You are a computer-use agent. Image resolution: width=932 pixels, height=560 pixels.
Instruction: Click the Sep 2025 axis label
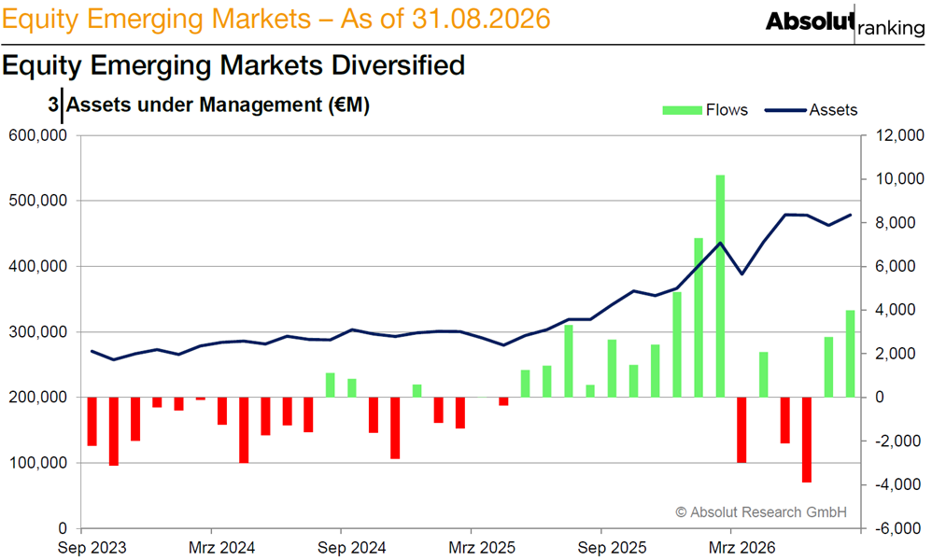[x=612, y=548]
